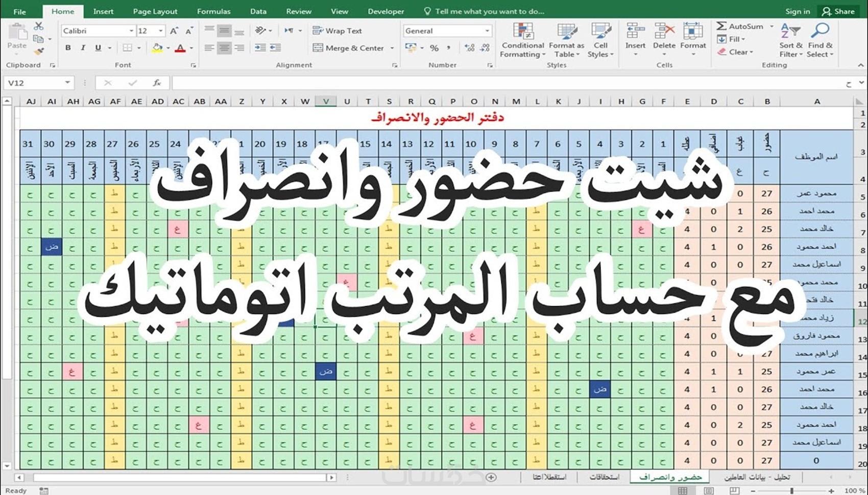The height and width of the screenshot is (495, 868).
Task: Open the حضور وانصراف sheet tab
Action: pos(670,477)
